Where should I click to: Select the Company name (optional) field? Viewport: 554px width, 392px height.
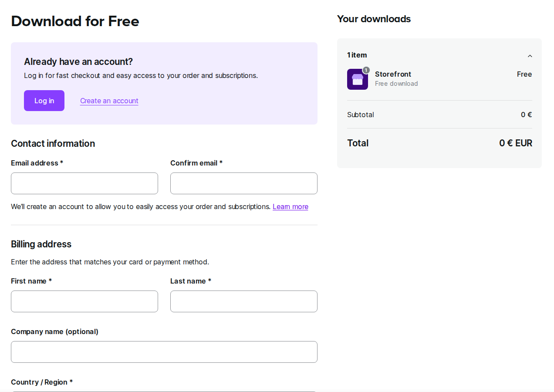(x=164, y=352)
